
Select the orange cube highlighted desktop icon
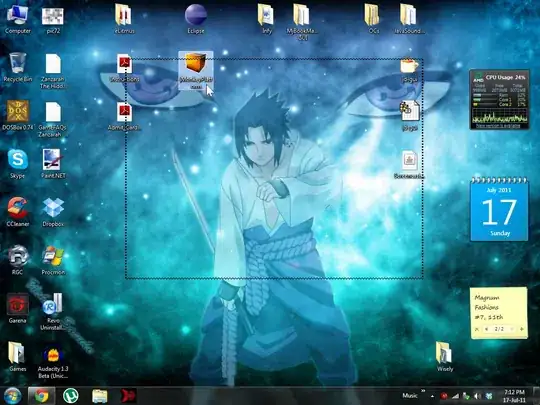click(196, 71)
